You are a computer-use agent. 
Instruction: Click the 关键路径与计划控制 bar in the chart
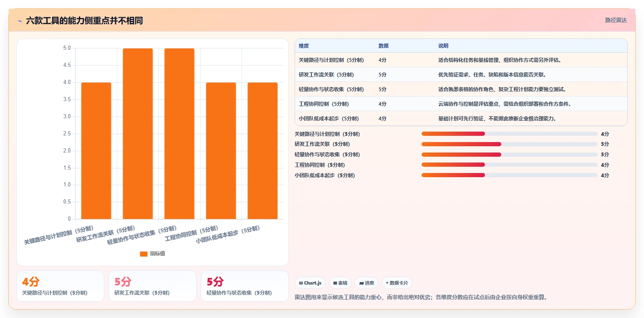click(x=96, y=151)
